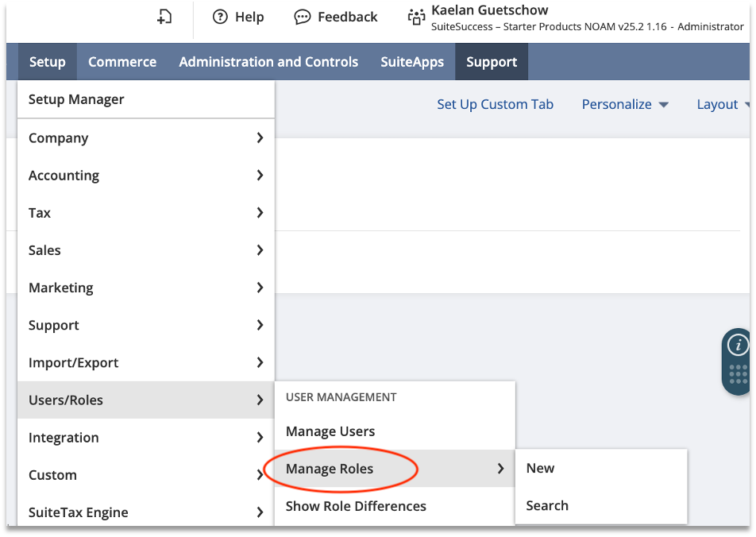Image resolution: width=756 pixels, height=537 pixels.
Task: Open the Custom submenu item
Action: tap(146, 475)
